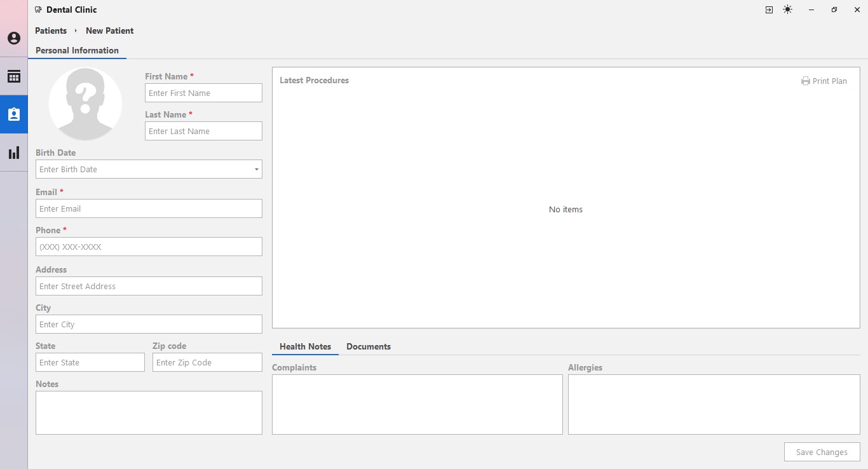Viewport: 868px width, 469px height.
Task: Toggle the light/dark theme sun icon
Action: pyautogui.click(x=788, y=10)
